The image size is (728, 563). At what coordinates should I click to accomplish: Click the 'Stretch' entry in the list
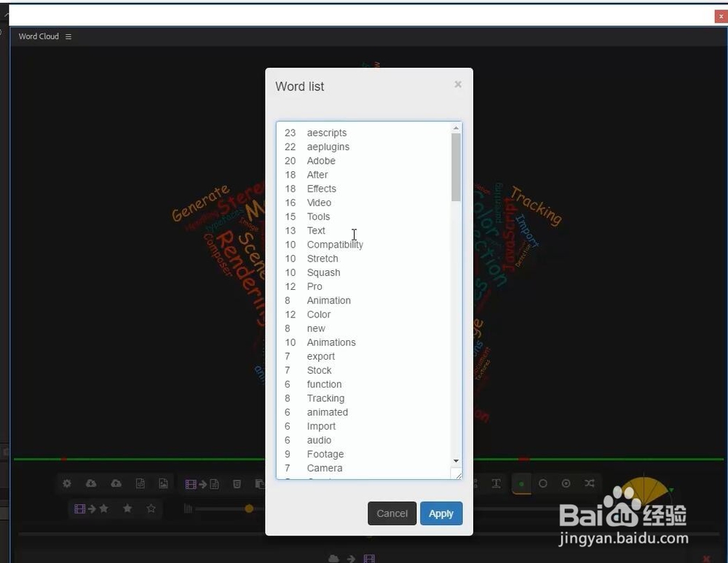(323, 259)
